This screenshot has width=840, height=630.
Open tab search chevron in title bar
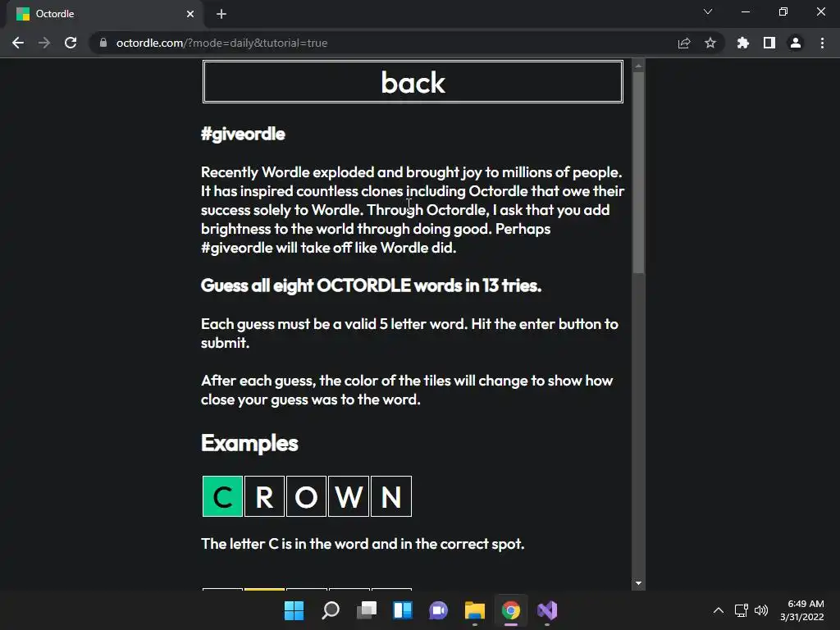pos(708,11)
